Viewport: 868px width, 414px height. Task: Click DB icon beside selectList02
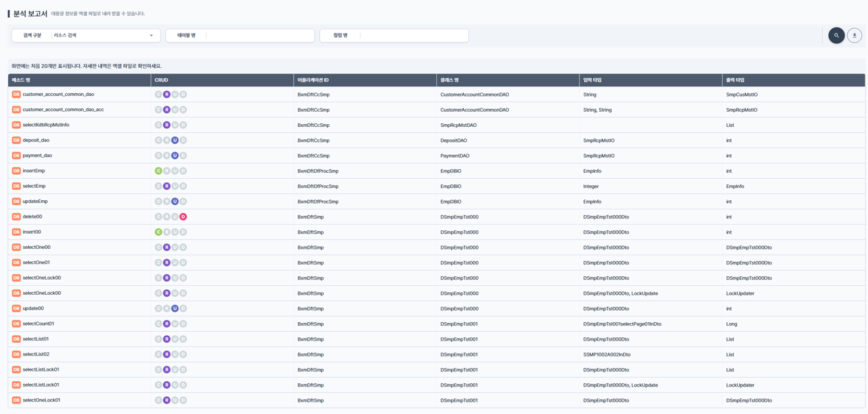16,354
